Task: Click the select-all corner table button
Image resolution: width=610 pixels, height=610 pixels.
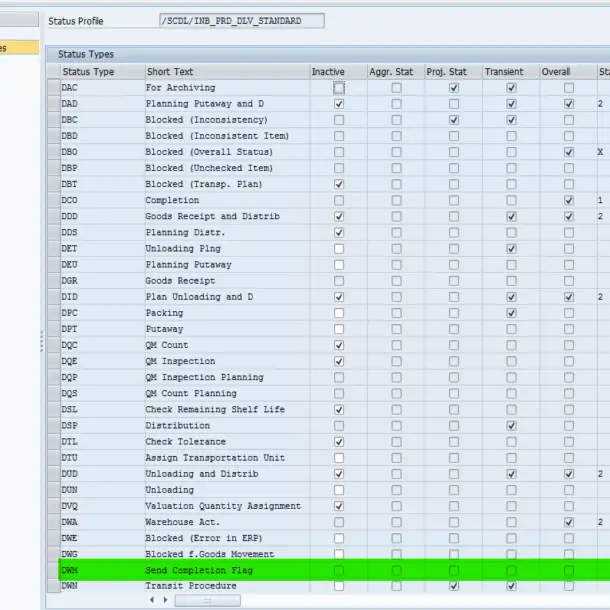Action: [x=53, y=72]
